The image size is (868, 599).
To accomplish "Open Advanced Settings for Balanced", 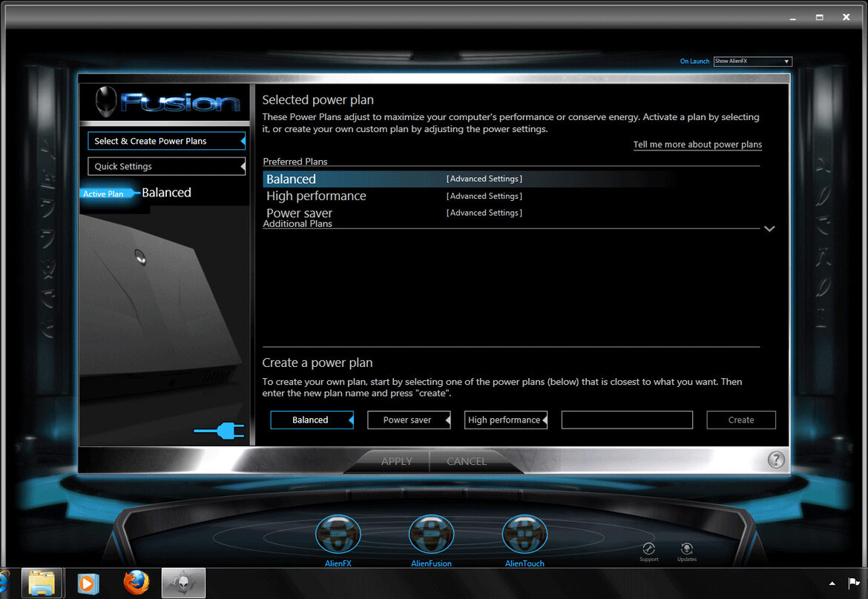I will pyautogui.click(x=484, y=179).
